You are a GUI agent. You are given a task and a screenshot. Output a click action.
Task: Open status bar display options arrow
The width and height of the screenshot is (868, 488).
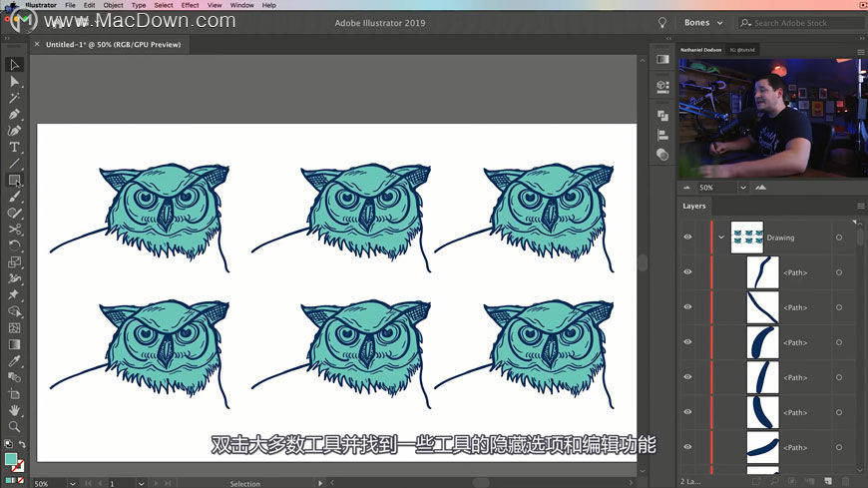(320, 484)
